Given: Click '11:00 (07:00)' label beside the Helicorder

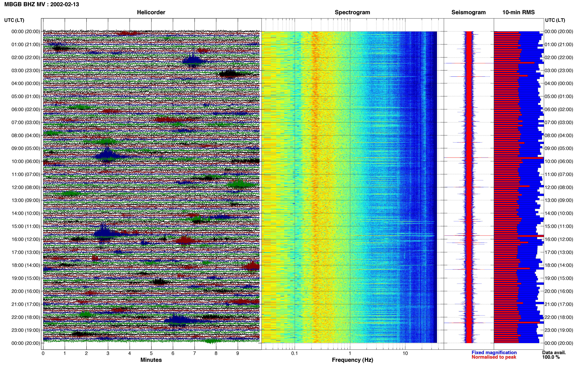Looking at the screenshot, I should 26,175.
